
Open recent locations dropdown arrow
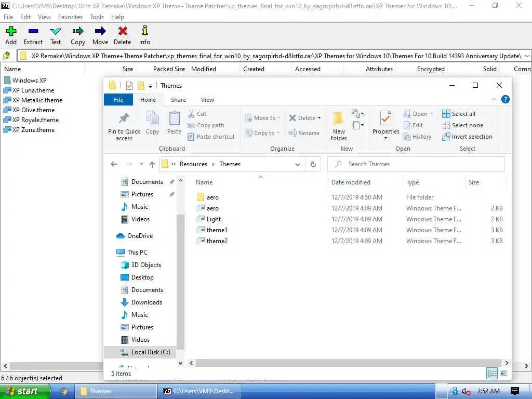click(141, 164)
